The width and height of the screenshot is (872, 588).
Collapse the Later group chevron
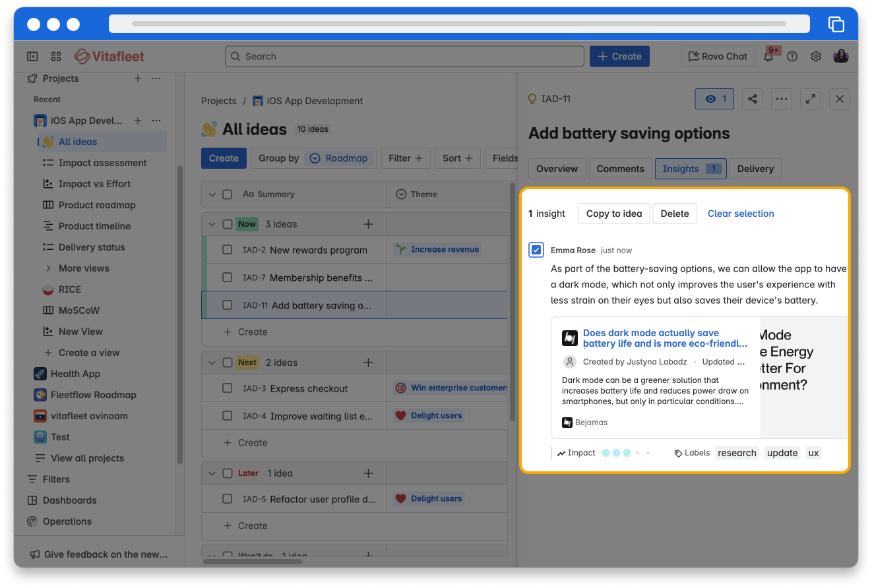click(x=212, y=473)
